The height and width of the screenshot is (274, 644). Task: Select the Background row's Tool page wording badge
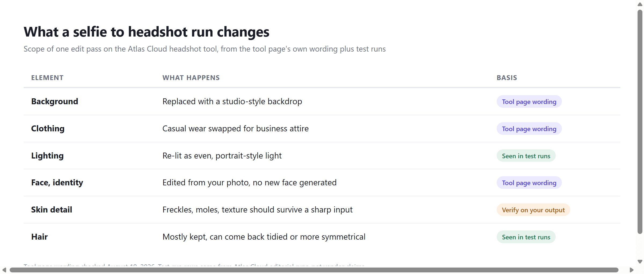point(529,102)
